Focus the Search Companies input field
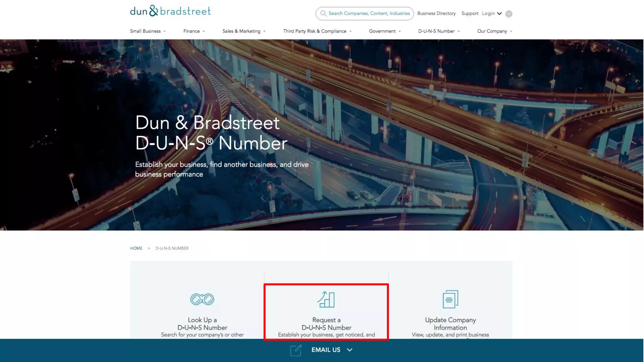Viewport: 644px width, 362px height. coord(369,14)
